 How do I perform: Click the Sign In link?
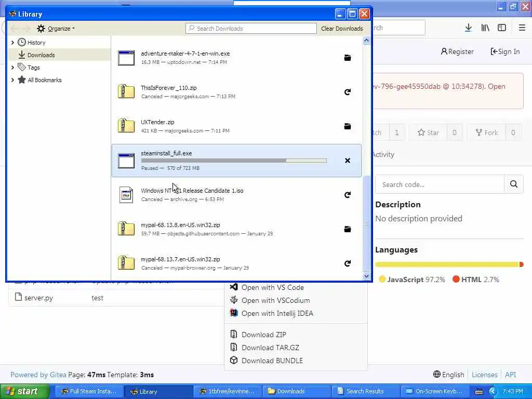click(505, 51)
